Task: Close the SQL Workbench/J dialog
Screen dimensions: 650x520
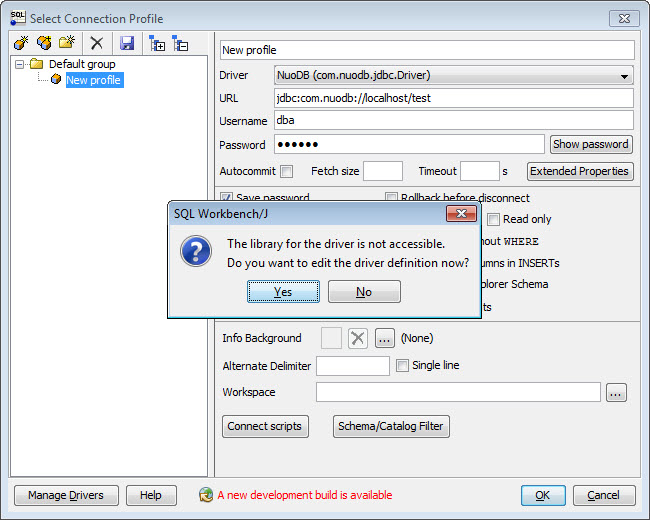Action: click(x=461, y=214)
